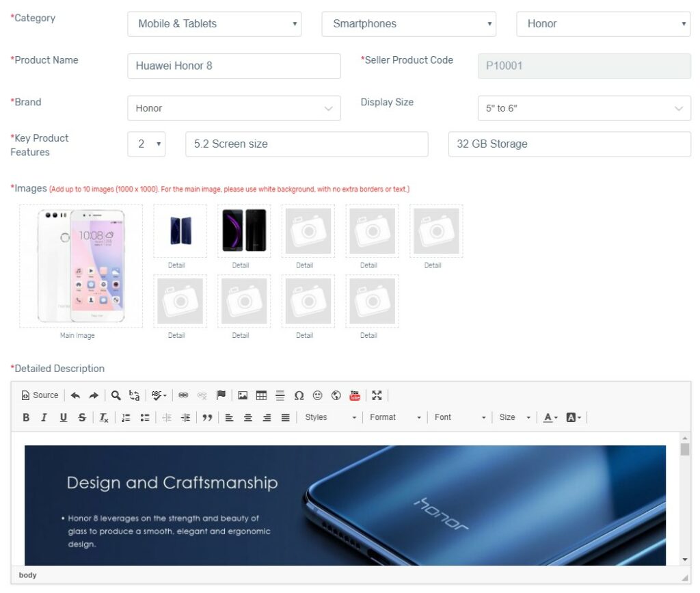Click the Seller Product Code field
This screenshot has width=700, height=593.
(584, 66)
